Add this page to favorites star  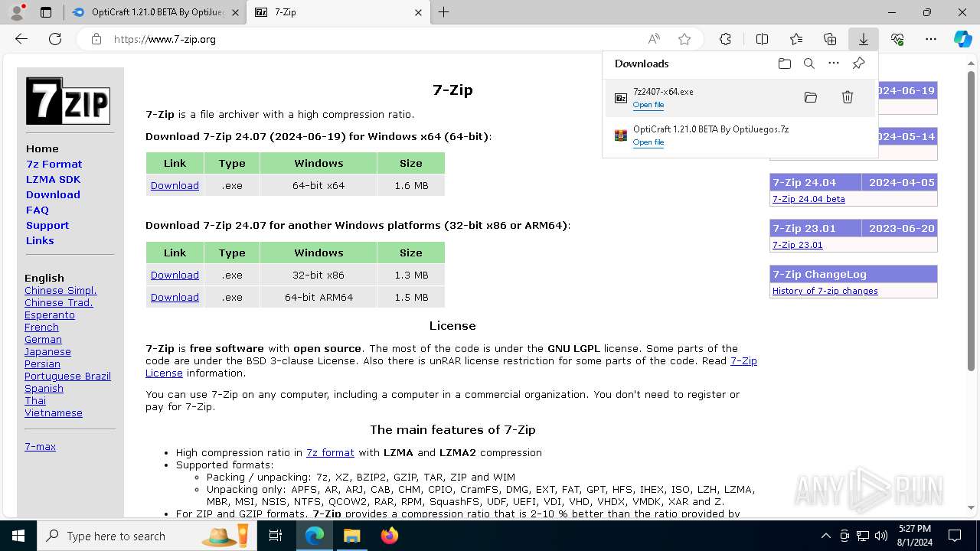[x=684, y=39]
